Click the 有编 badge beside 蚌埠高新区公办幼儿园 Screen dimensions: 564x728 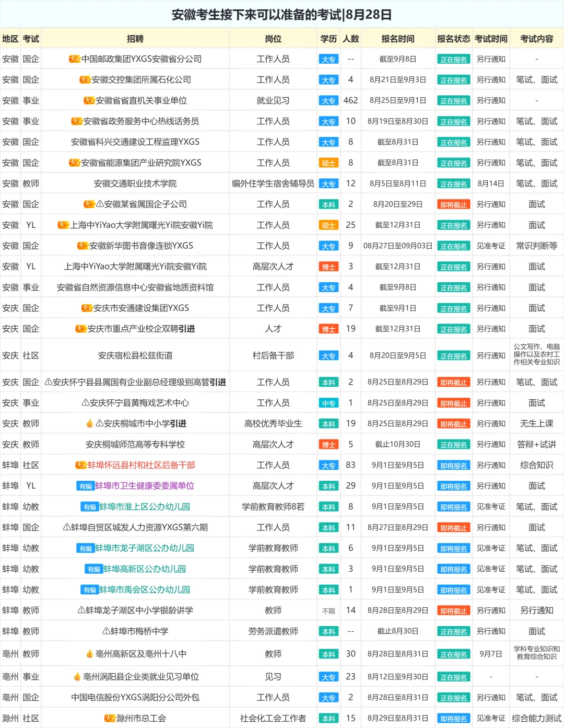coord(94,569)
